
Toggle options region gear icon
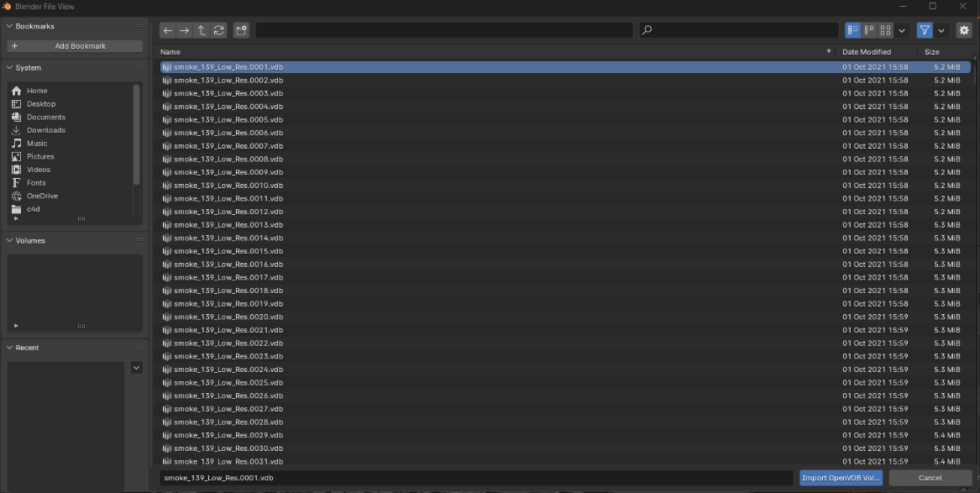click(964, 30)
